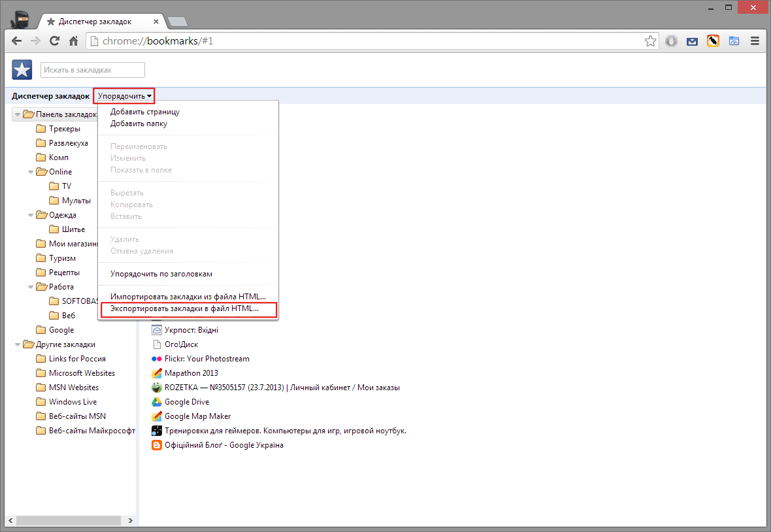Open the home page via house icon

(73, 41)
